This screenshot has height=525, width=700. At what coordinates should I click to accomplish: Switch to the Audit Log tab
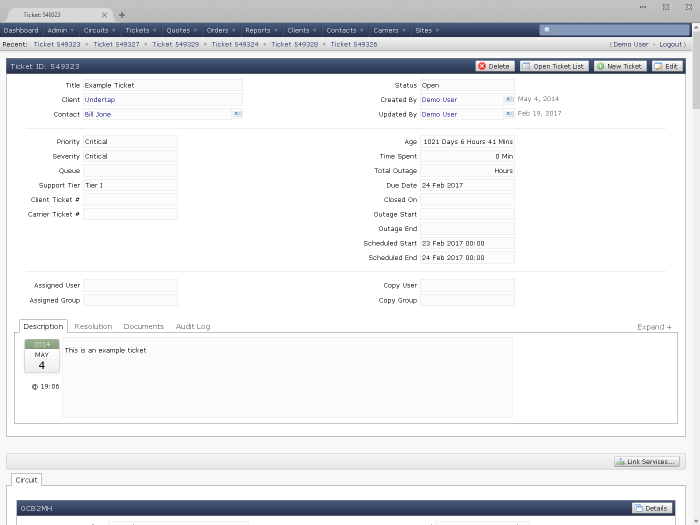[x=193, y=327]
